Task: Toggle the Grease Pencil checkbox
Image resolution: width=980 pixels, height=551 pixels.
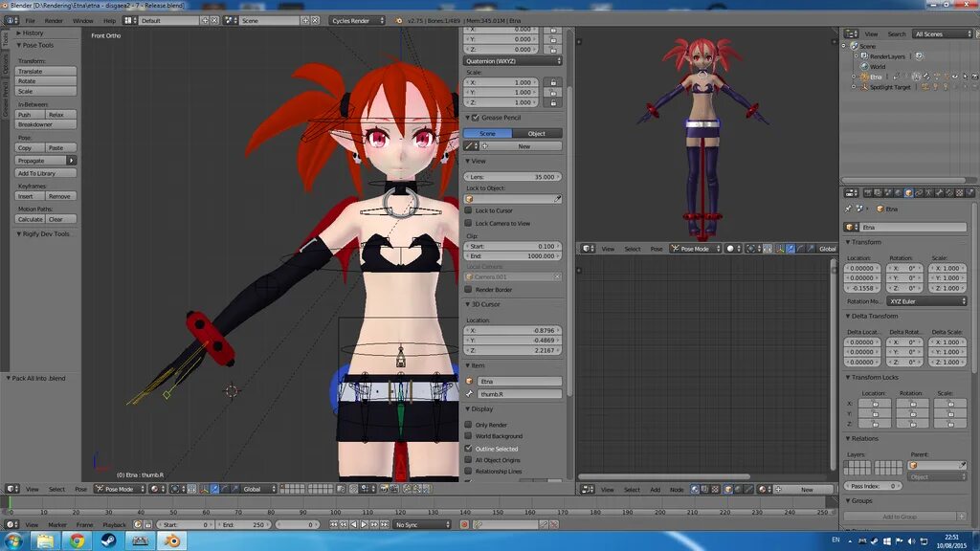Action: coord(476,118)
